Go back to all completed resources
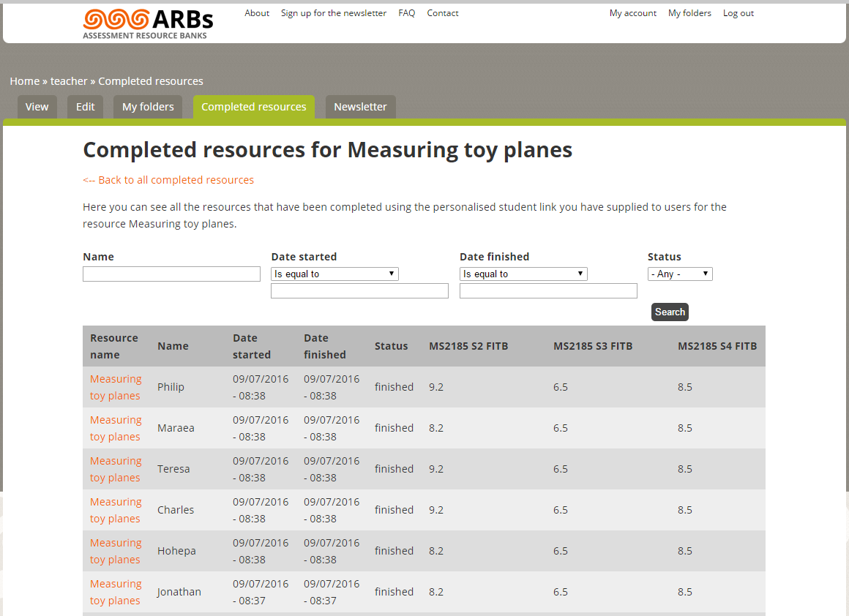 (x=168, y=180)
